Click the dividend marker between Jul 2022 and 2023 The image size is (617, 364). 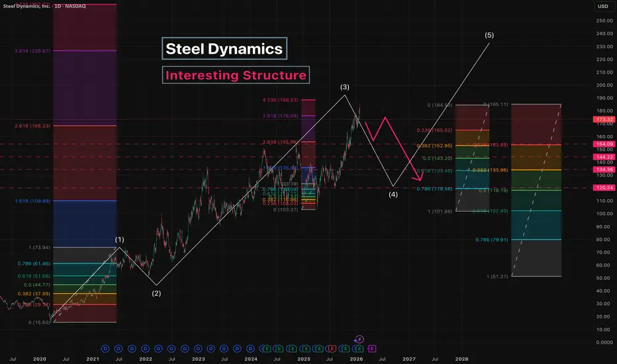tap(185, 349)
